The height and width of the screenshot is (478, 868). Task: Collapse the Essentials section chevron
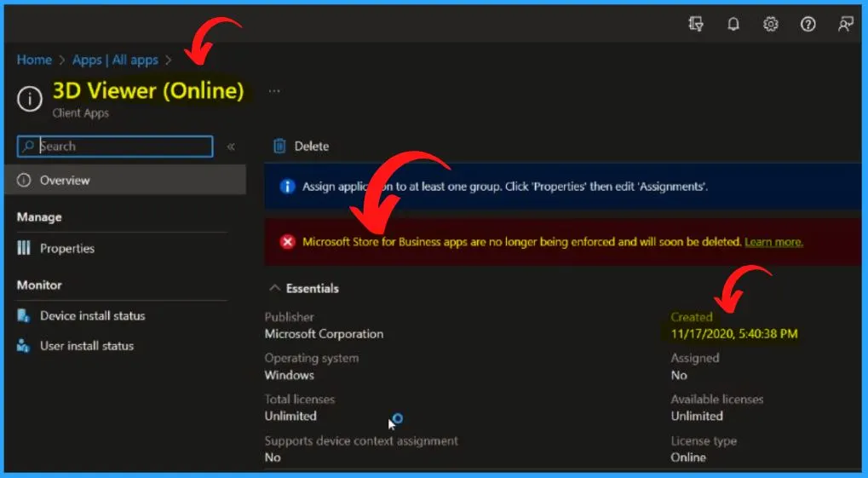coord(274,288)
